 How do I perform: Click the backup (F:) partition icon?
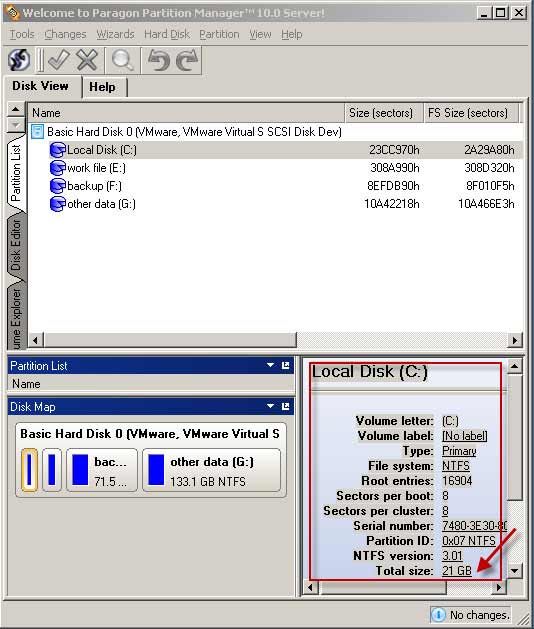point(57,186)
